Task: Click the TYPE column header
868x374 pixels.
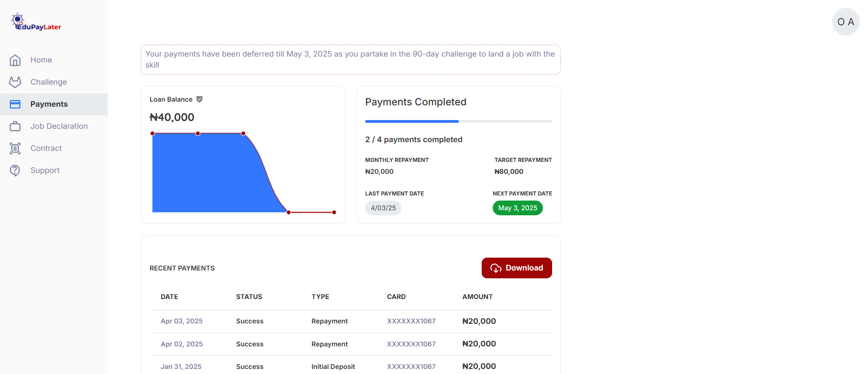Action: pyautogui.click(x=320, y=297)
